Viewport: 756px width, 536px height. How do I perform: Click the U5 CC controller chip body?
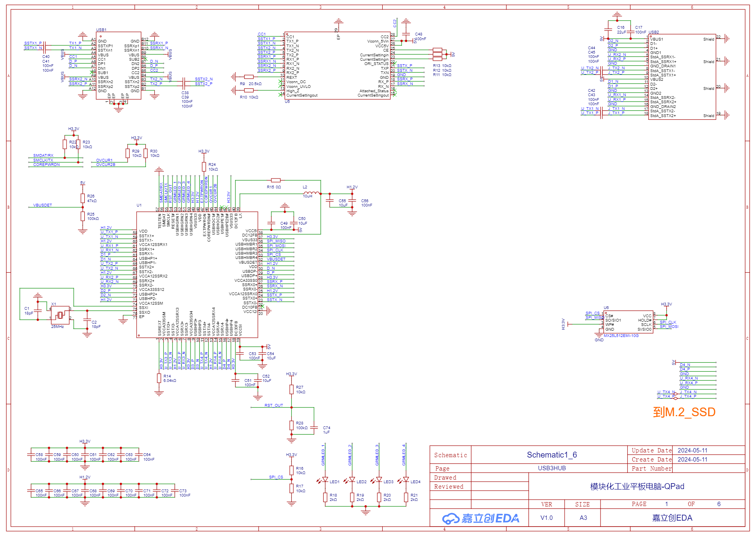[x=337, y=66]
